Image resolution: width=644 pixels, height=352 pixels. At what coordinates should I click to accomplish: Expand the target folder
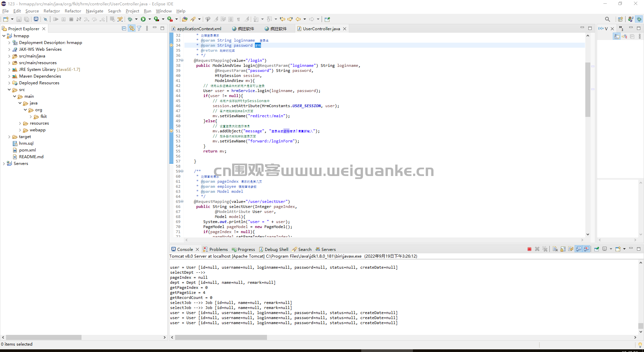click(x=9, y=137)
